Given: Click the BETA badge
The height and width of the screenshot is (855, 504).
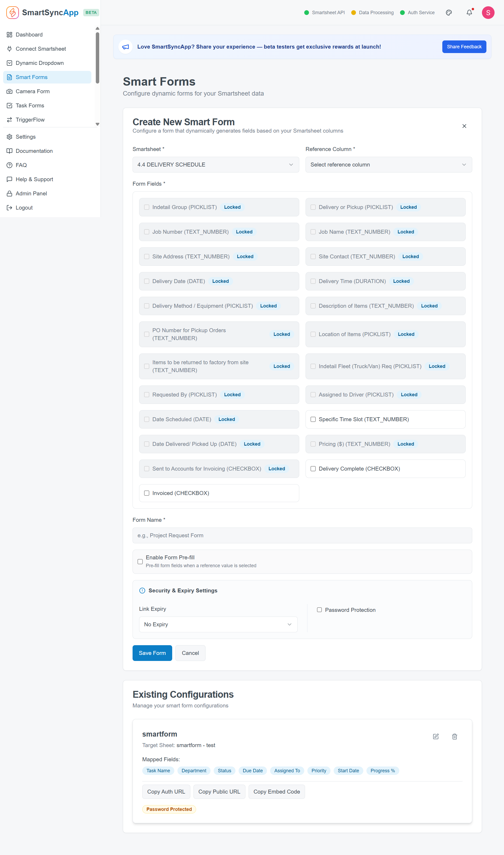Looking at the screenshot, I should click(x=91, y=13).
